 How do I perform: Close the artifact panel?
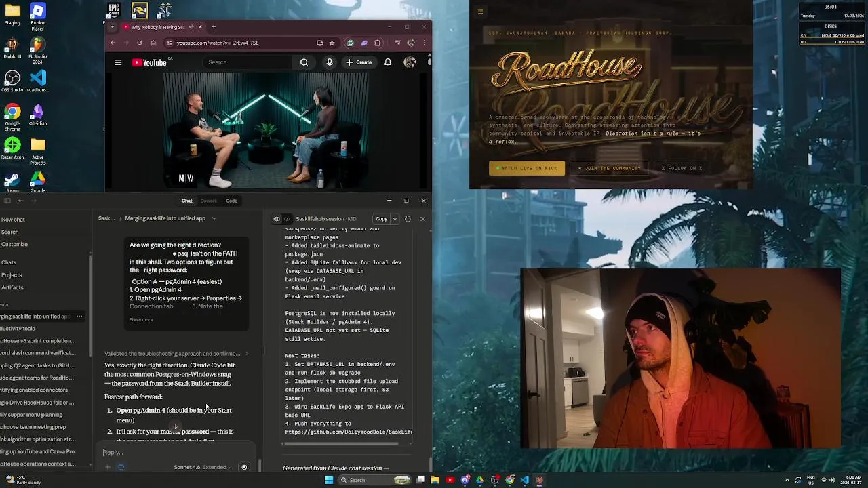tap(422, 219)
